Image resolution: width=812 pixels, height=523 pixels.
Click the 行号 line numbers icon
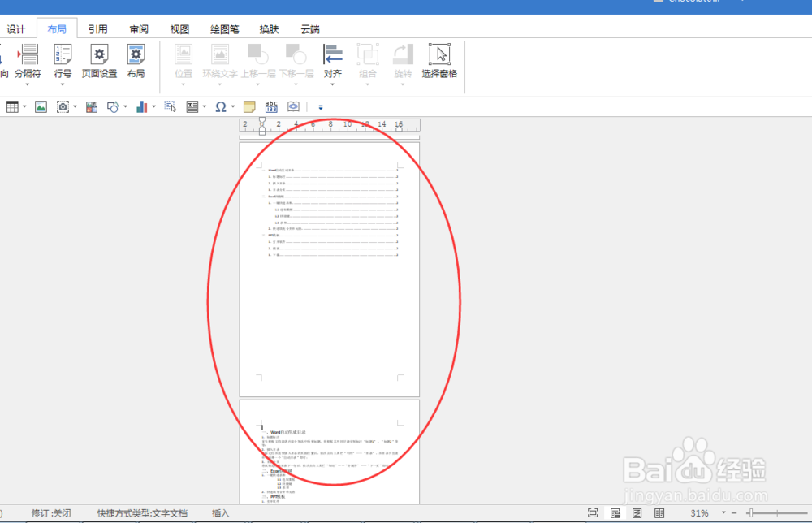[x=63, y=54]
